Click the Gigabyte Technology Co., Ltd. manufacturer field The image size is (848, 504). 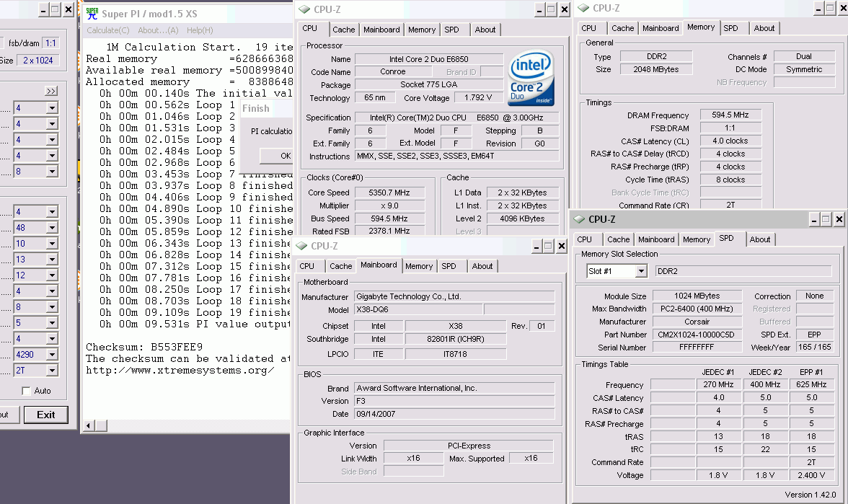coord(454,296)
